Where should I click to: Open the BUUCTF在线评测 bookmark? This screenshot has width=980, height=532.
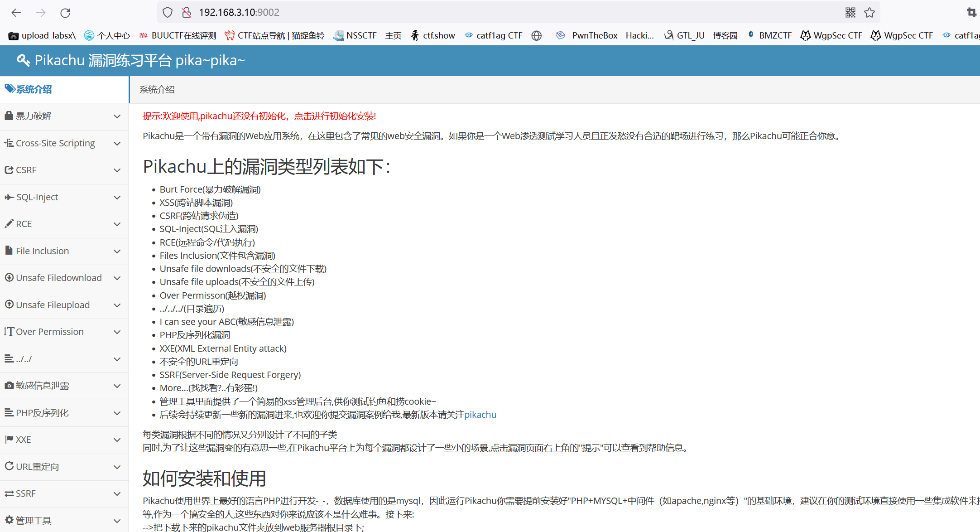point(178,35)
